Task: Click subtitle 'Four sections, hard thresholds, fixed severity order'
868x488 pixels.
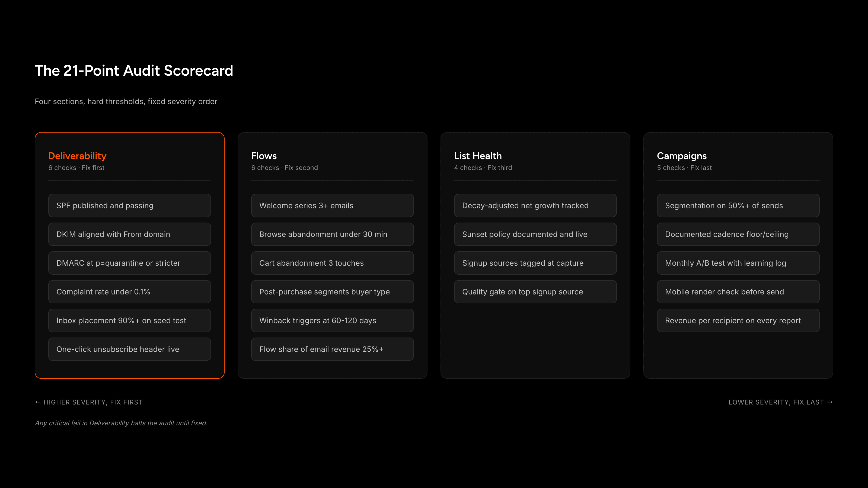Action: tap(126, 101)
